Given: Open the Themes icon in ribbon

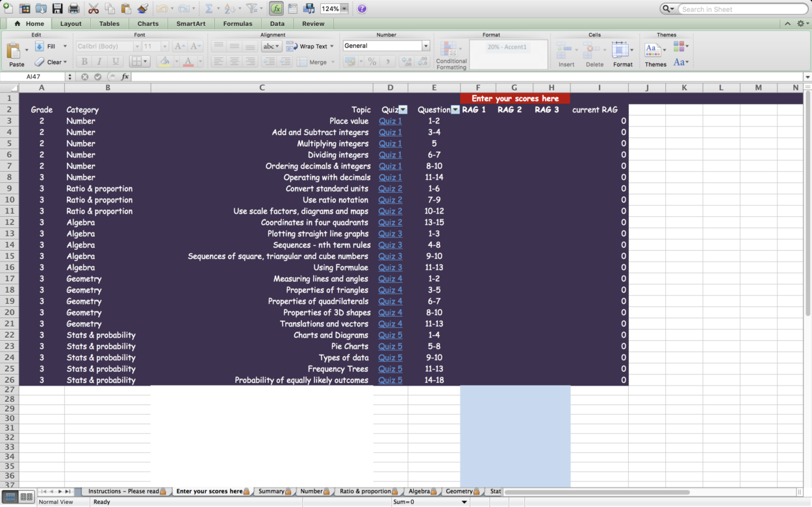Looking at the screenshot, I should click(x=655, y=55).
